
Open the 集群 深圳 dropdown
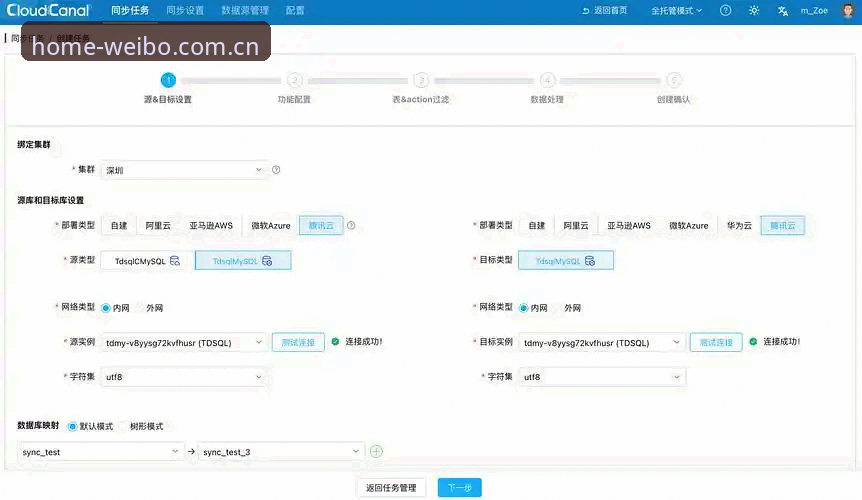click(x=184, y=170)
